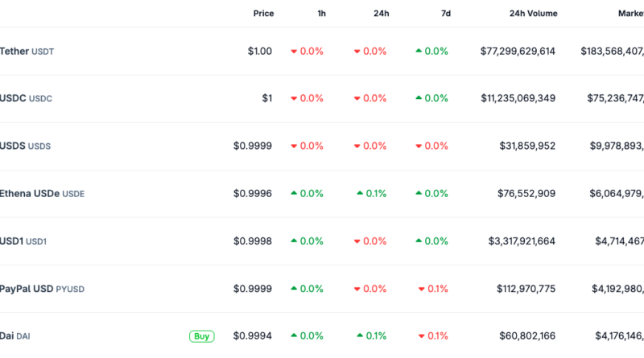Click Tether's red 1h down arrow

coord(294,51)
